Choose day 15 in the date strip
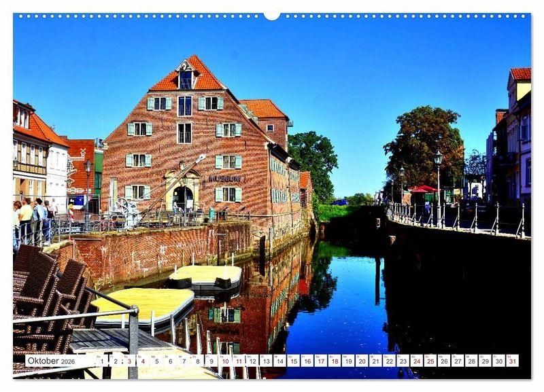Image resolution: width=544 pixels, height=392 pixels. tap(293, 361)
